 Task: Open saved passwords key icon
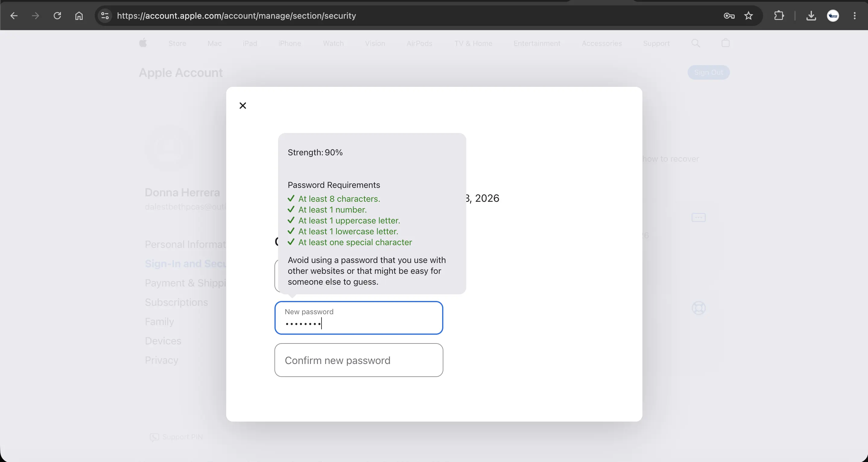click(729, 15)
